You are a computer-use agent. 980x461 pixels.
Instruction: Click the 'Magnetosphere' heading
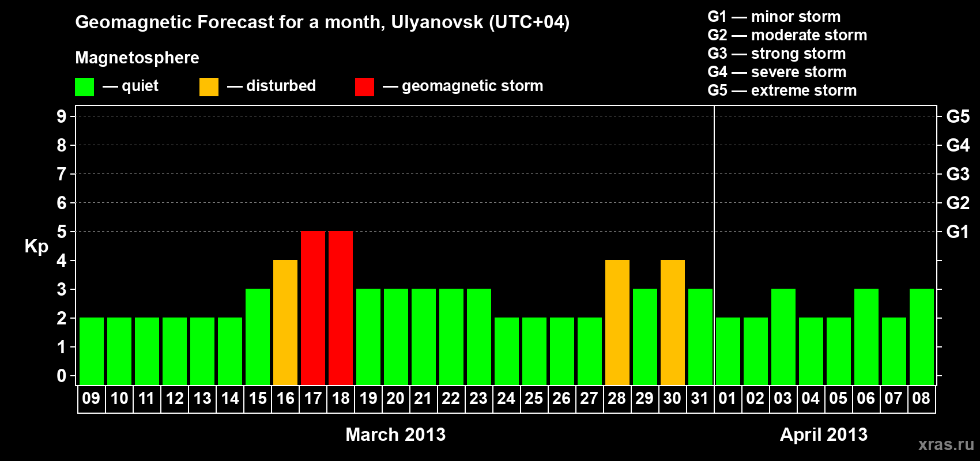coord(137,58)
